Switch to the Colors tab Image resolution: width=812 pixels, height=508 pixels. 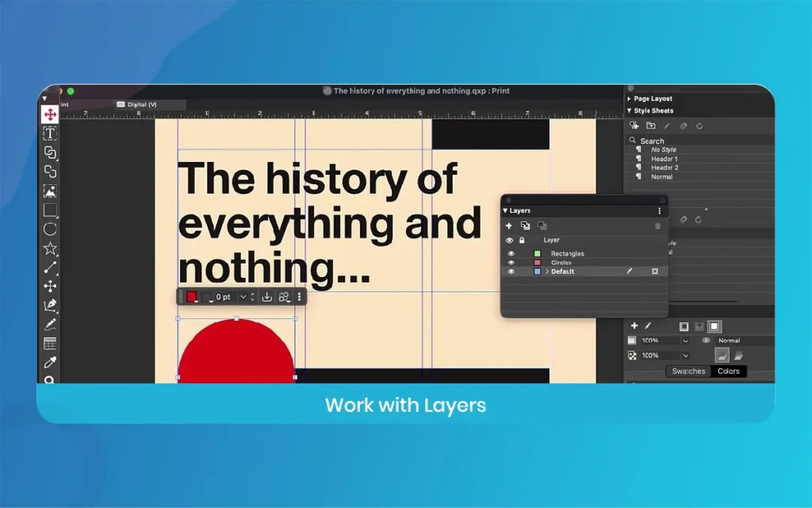click(x=728, y=371)
